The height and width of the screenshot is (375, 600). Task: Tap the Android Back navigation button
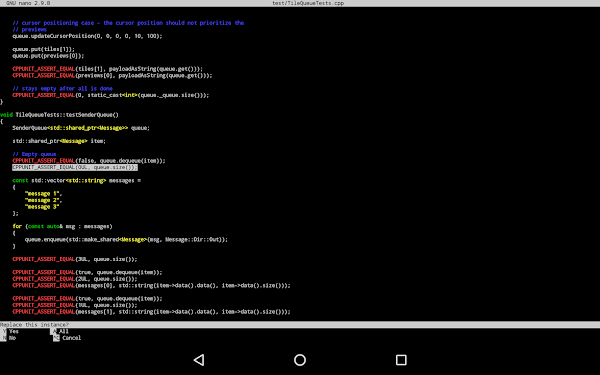(x=199, y=360)
